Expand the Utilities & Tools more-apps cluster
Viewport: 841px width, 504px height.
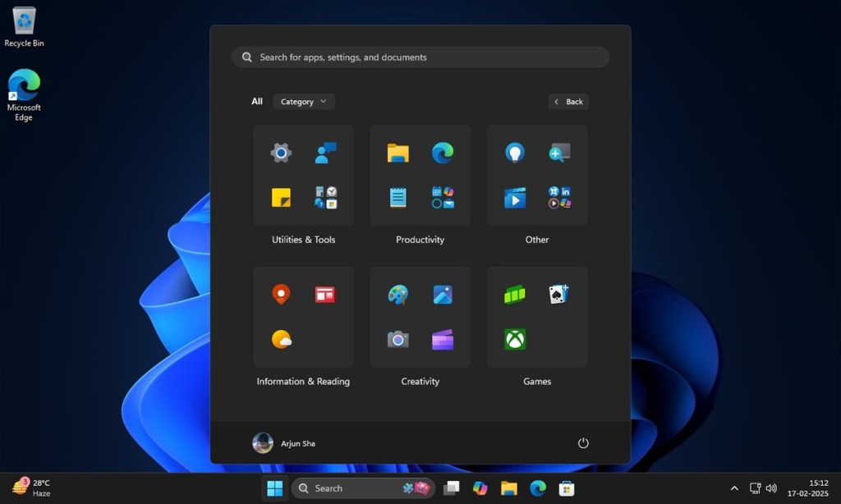(x=325, y=197)
